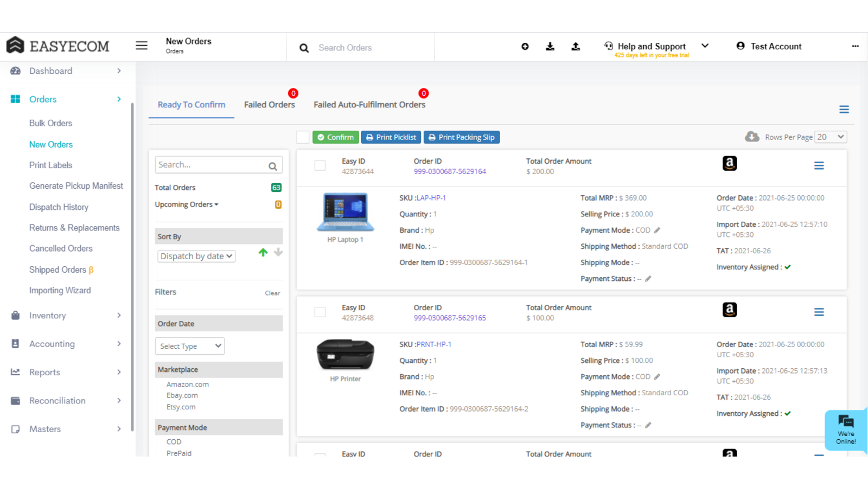Open Failed Auto-Fulfilment Orders tab

[369, 105]
